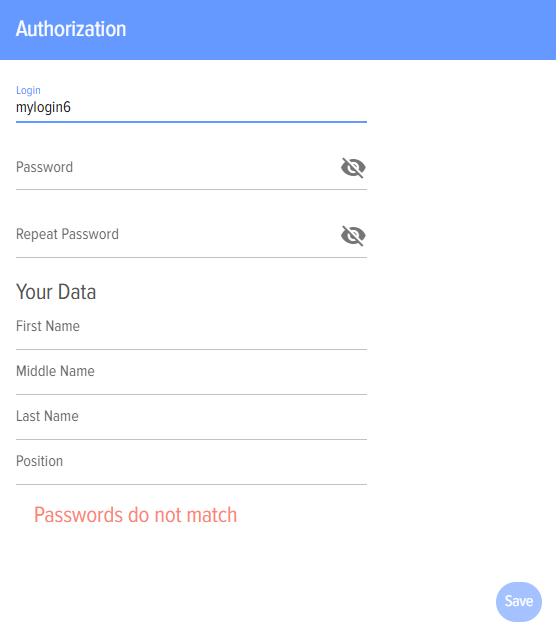Click the Position placeholder label
The height and width of the screenshot is (638, 556).
(39, 461)
